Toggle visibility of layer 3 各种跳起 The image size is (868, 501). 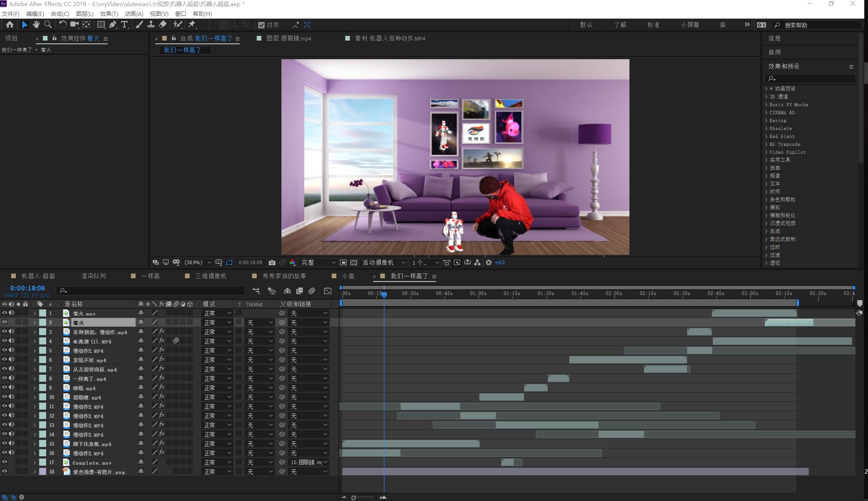click(x=5, y=332)
